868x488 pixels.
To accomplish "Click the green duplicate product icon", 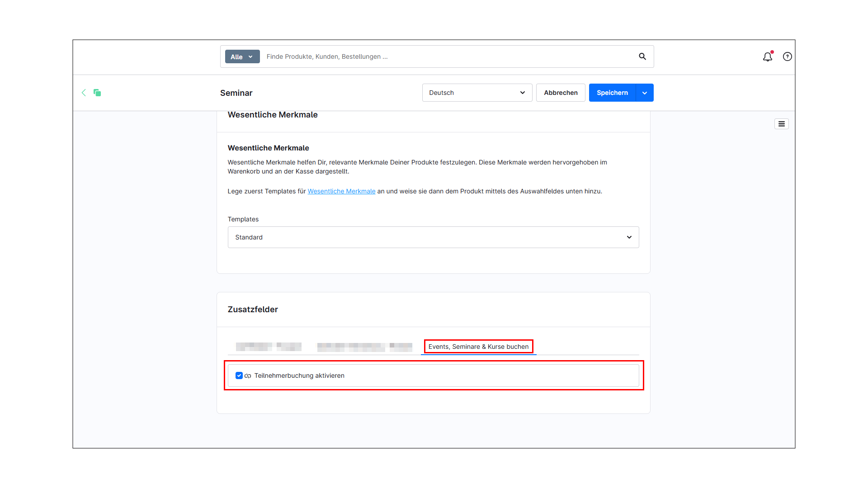I will 97,93.
